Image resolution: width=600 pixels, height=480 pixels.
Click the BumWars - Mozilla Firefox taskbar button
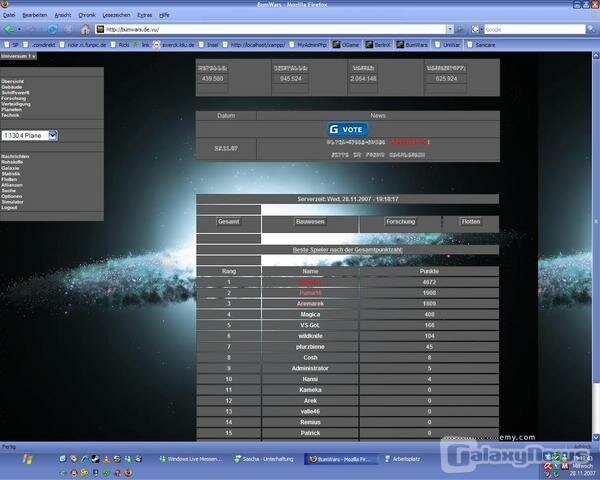click(340, 459)
